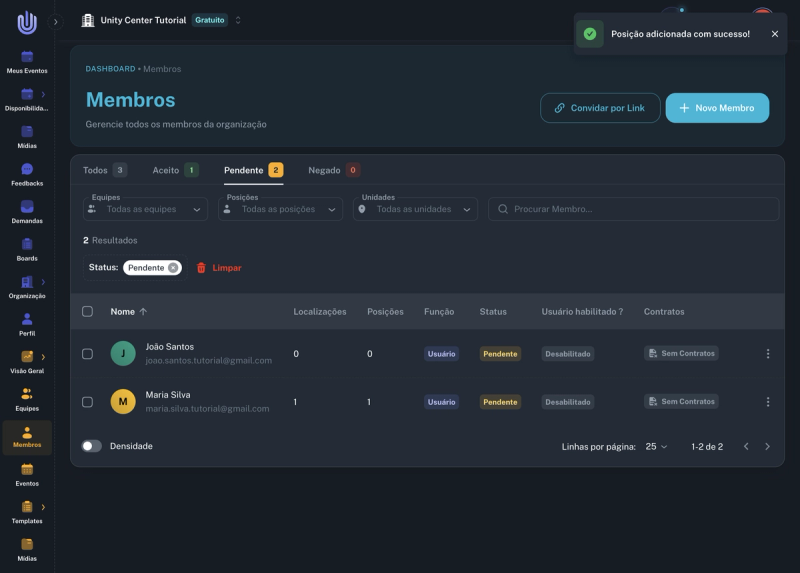Image resolution: width=800 pixels, height=573 pixels.
Task: Click the Gratuito plan badge
Action: (x=210, y=20)
